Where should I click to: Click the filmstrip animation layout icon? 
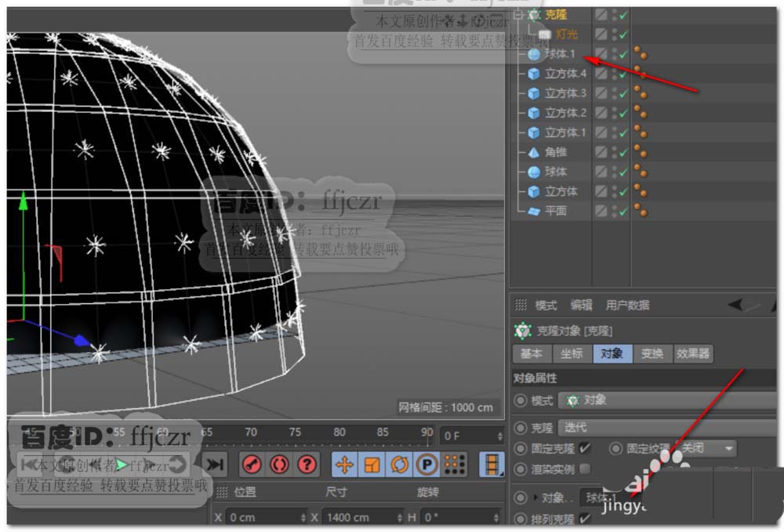[492, 465]
